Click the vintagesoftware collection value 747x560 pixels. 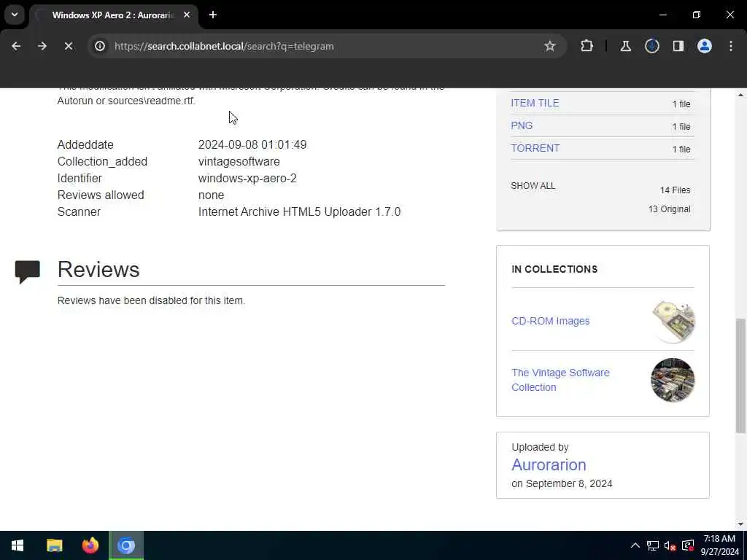(239, 161)
